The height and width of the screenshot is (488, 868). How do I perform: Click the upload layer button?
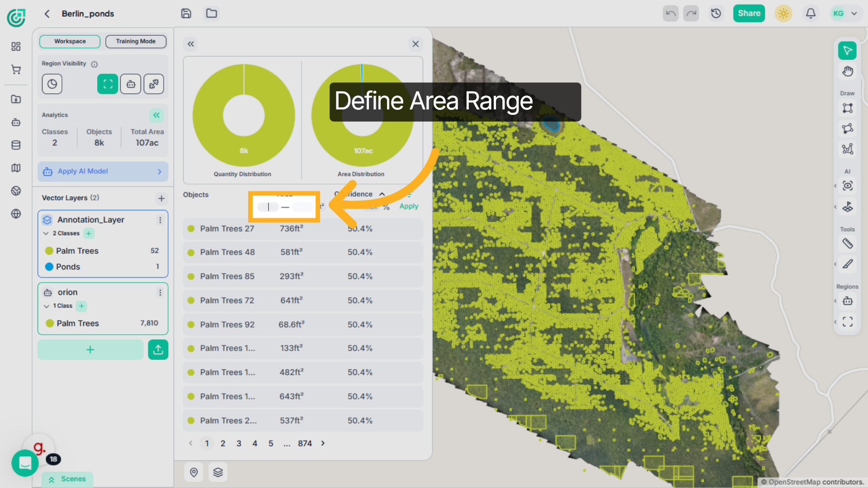[x=158, y=350]
